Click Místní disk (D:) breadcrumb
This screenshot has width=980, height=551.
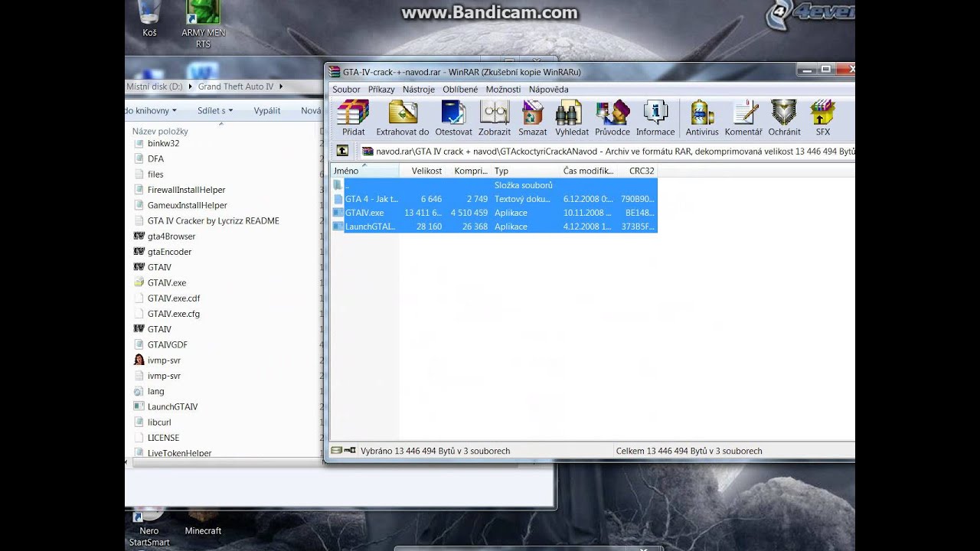click(154, 86)
